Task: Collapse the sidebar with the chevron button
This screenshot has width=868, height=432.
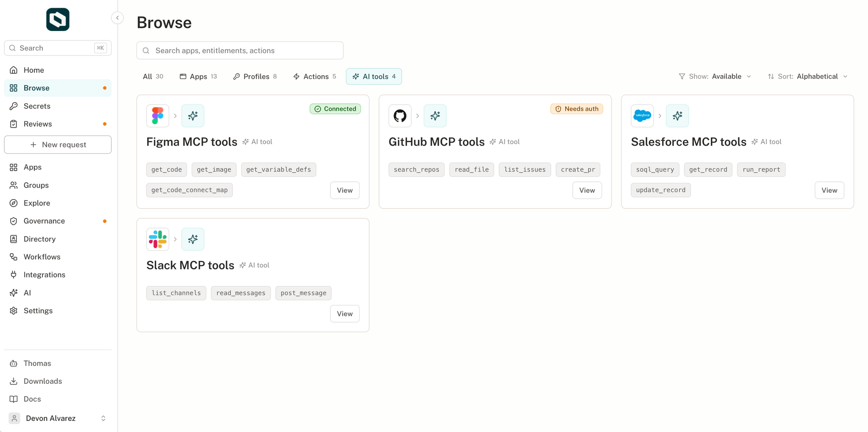Action: [x=117, y=18]
